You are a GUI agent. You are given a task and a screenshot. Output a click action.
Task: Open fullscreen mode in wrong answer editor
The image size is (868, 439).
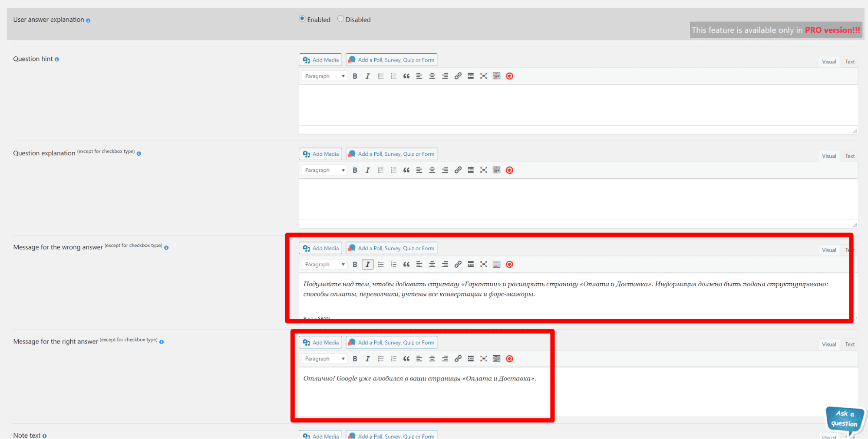coord(483,265)
